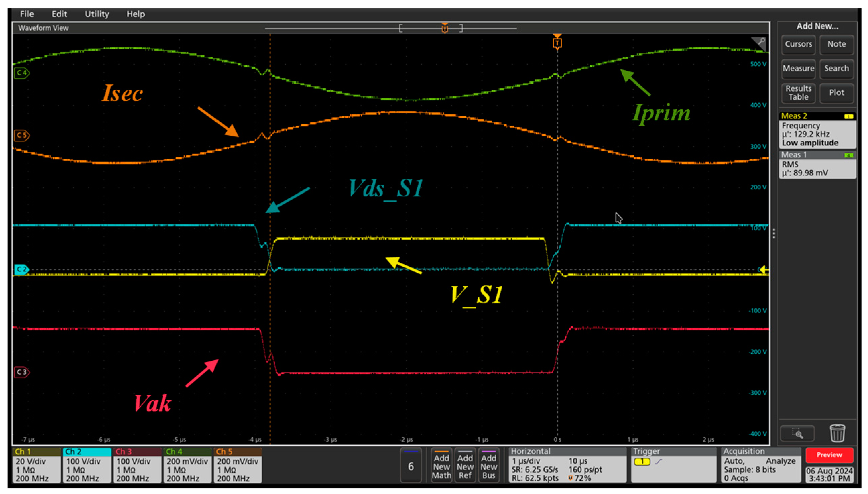Open the Utility menu
Image resolution: width=868 pixels, height=494 pixels.
97,14
